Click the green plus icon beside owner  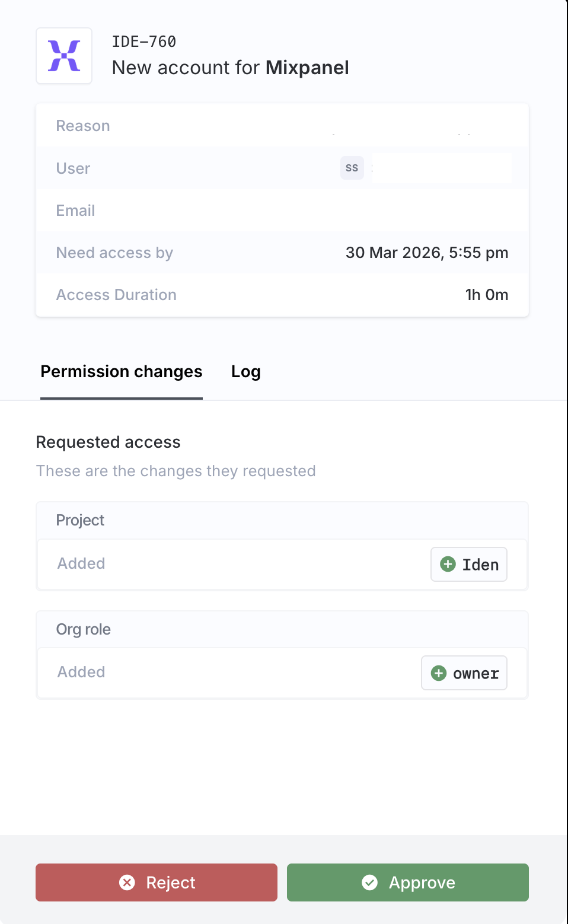pos(439,673)
